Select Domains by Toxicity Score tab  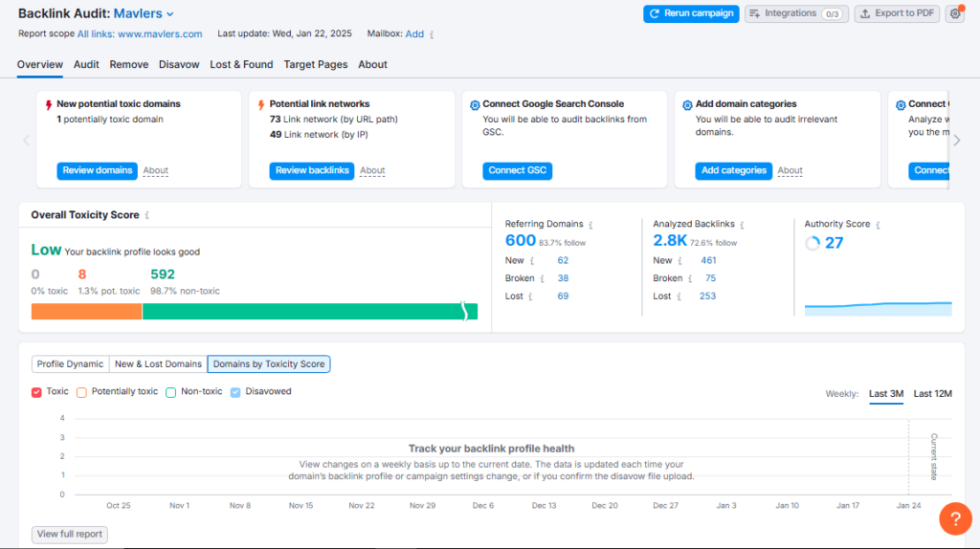coord(269,364)
